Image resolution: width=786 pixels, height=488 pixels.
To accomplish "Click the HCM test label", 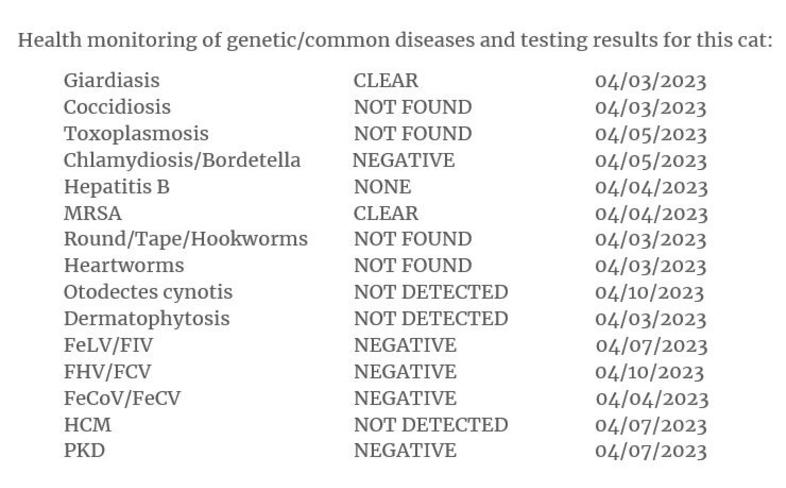I will [x=87, y=425].
